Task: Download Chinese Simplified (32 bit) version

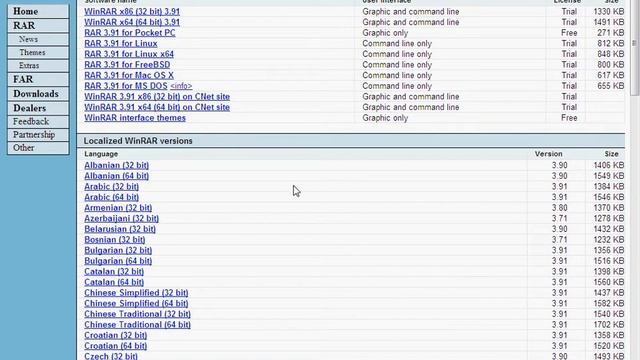Action: coord(136,293)
